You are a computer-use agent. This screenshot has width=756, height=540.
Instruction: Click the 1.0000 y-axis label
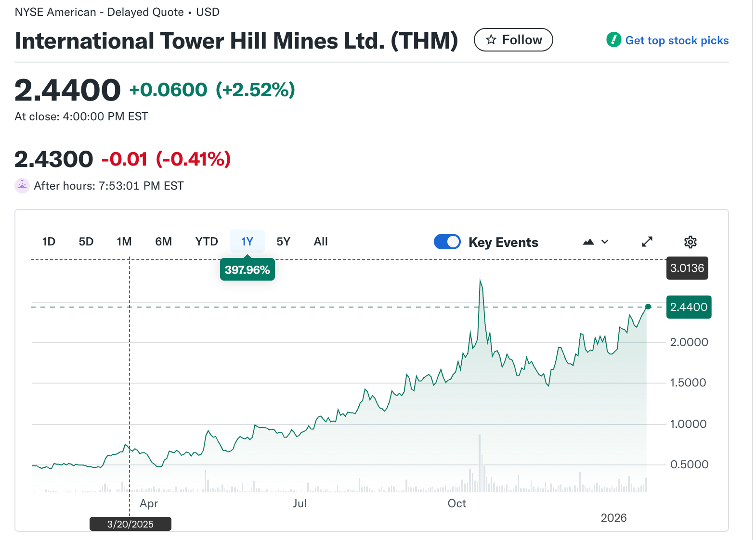pos(689,424)
